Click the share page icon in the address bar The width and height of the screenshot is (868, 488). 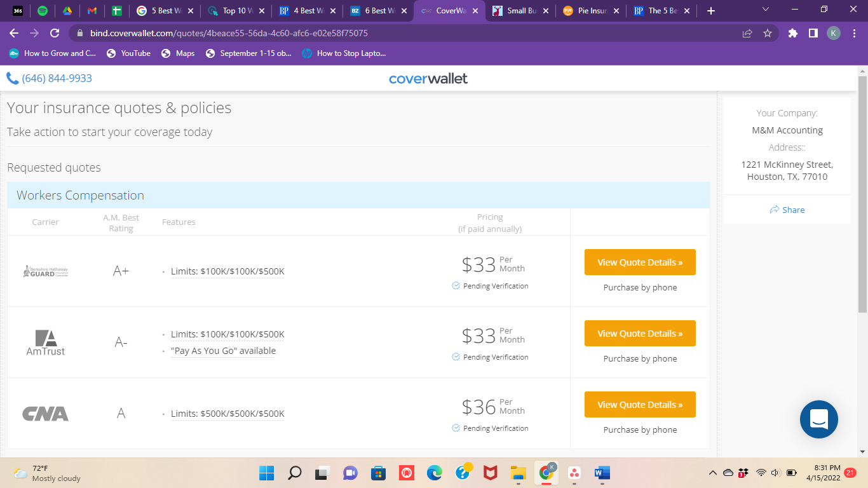[x=747, y=33]
